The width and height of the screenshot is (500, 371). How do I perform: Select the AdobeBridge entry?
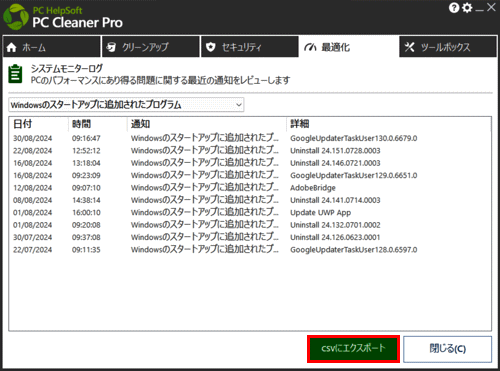click(250, 188)
